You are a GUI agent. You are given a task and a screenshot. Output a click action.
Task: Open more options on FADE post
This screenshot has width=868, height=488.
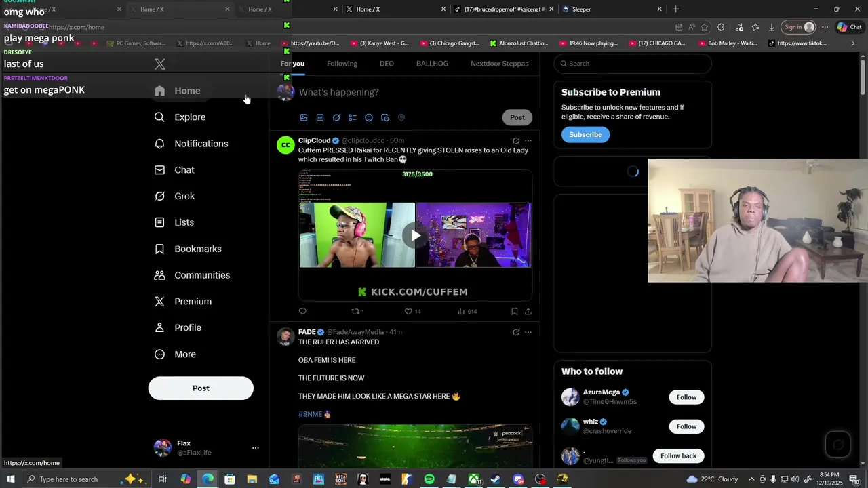point(528,332)
